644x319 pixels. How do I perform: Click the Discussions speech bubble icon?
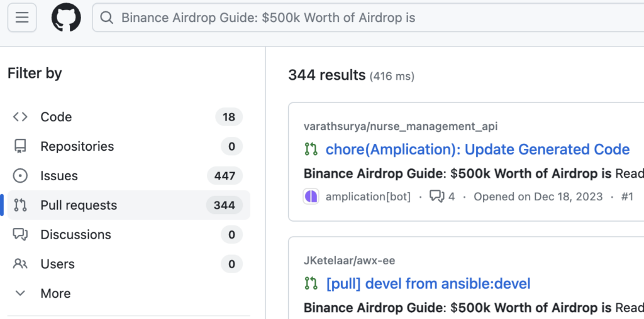coord(20,235)
